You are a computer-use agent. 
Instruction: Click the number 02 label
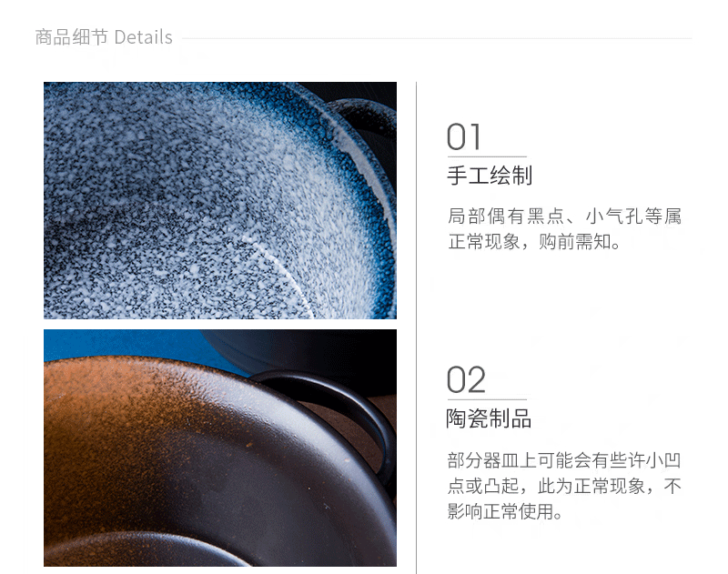466,380
